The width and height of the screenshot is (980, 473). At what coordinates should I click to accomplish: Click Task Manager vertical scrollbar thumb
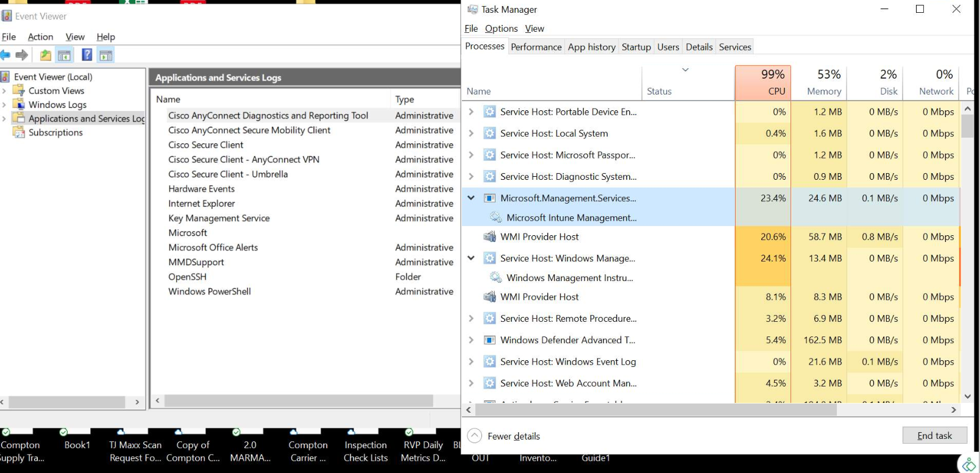point(967,126)
